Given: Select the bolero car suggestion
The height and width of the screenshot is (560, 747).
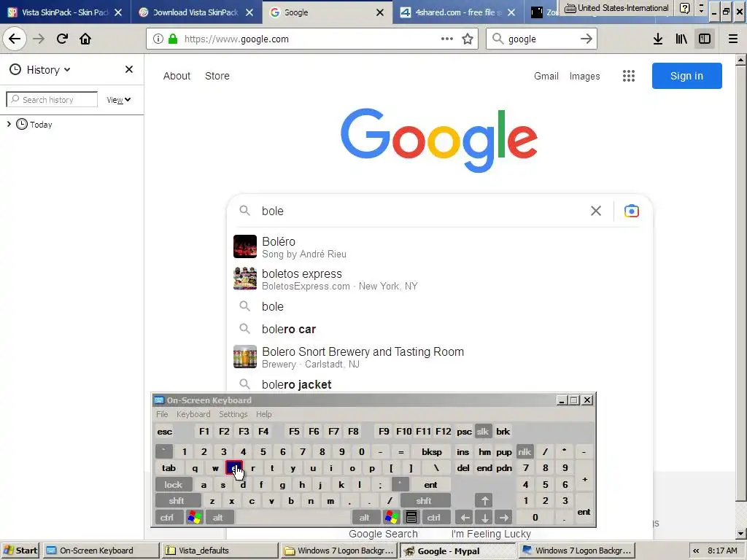Looking at the screenshot, I should [438, 329].
